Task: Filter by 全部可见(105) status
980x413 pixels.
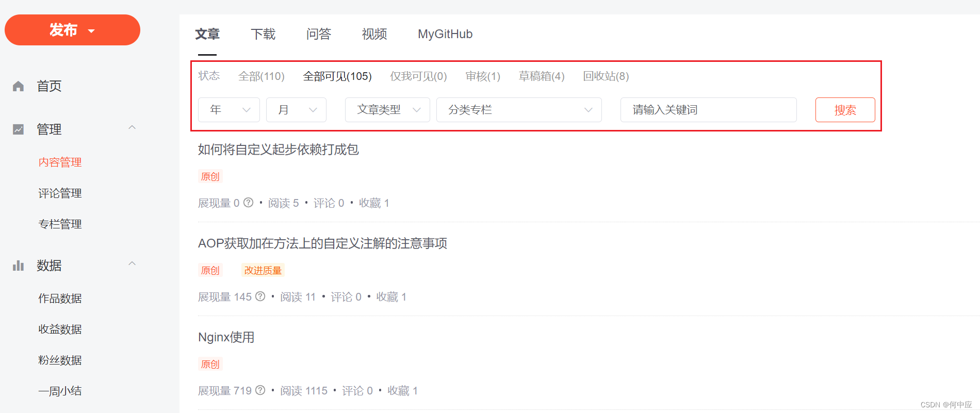Action: pyautogui.click(x=337, y=76)
